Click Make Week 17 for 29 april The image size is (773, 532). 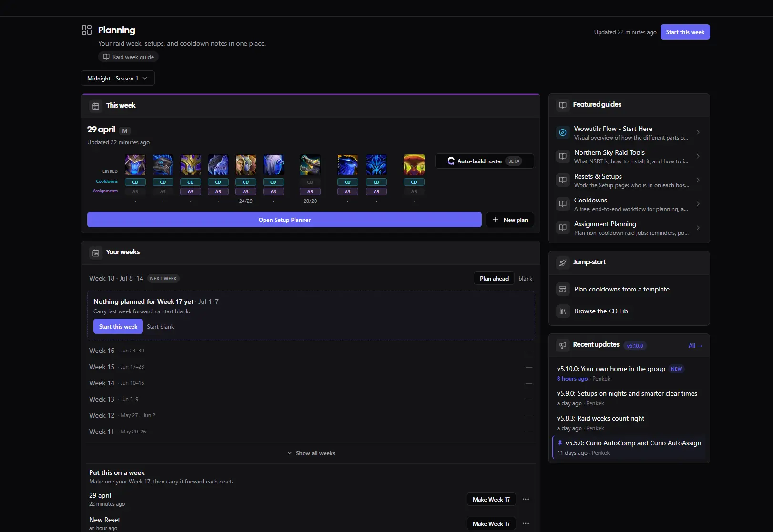coord(491,499)
